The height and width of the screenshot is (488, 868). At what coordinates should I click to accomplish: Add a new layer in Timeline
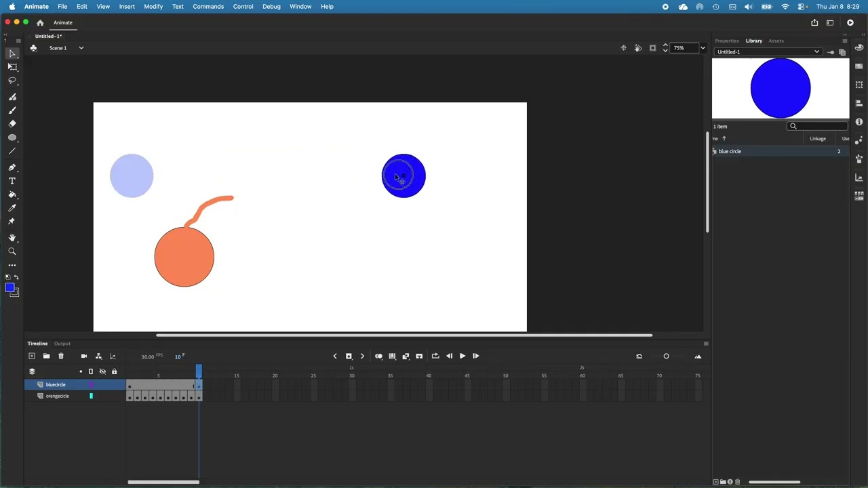point(32,356)
